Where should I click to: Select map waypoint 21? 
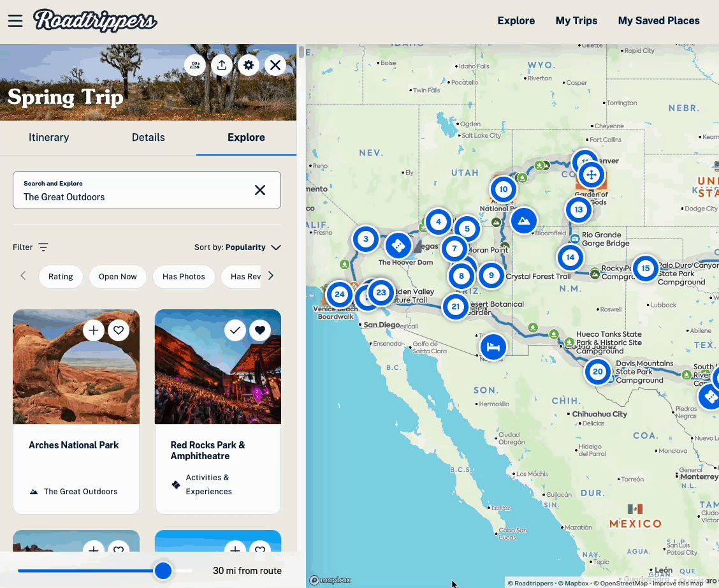coord(455,306)
